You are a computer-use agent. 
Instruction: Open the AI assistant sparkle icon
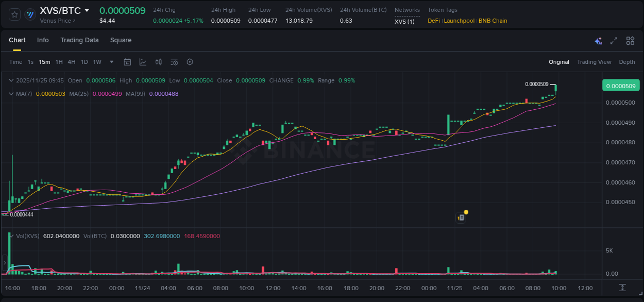click(598, 40)
